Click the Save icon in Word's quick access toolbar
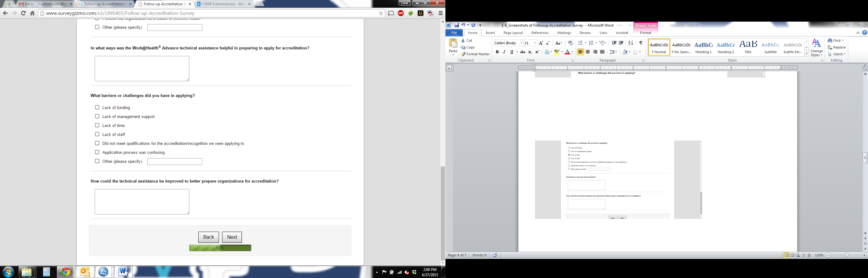This screenshot has height=278, width=868. (x=456, y=25)
